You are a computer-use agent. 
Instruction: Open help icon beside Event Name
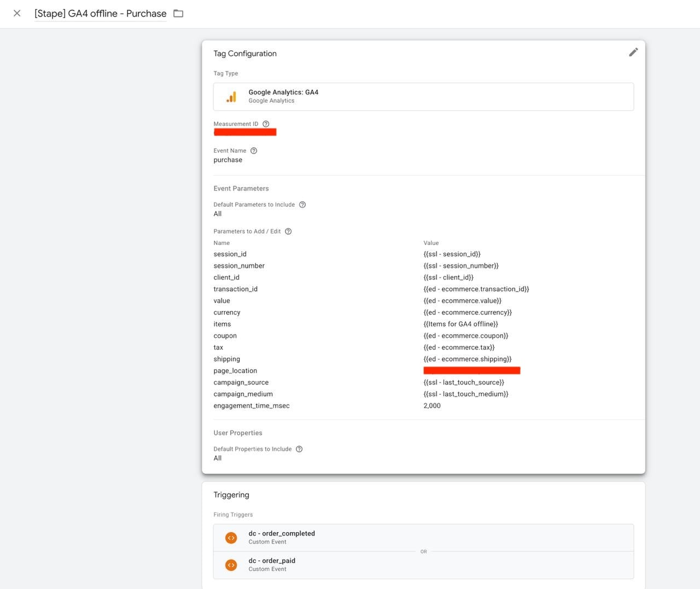pyautogui.click(x=254, y=151)
